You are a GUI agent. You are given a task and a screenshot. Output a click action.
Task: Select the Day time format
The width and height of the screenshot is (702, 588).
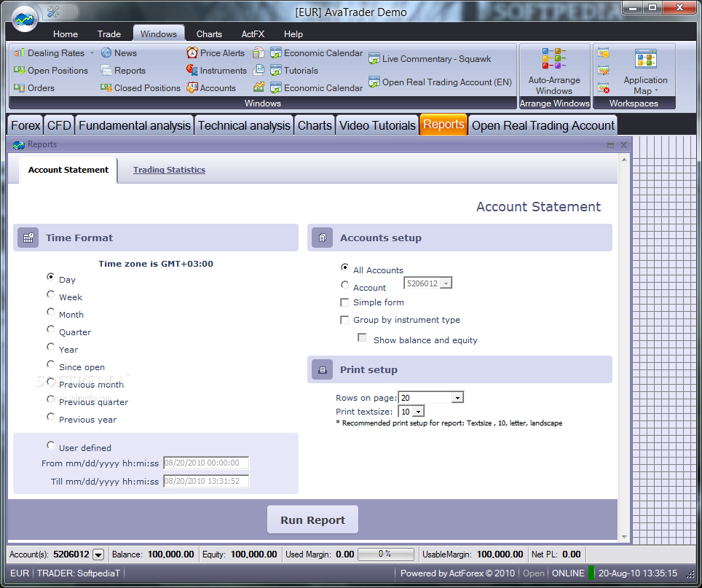tap(50, 277)
